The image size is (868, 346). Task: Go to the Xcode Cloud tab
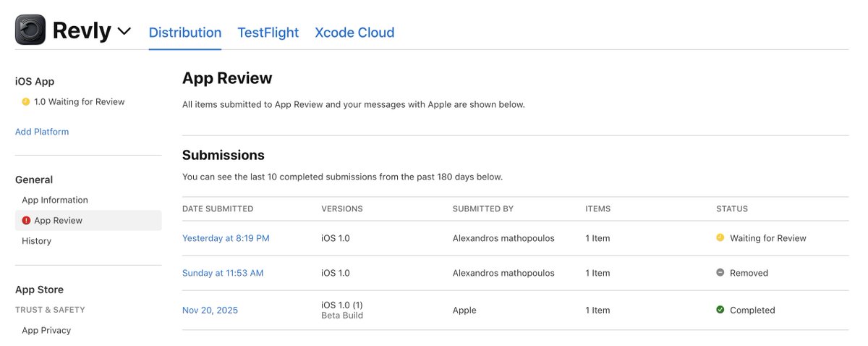click(x=354, y=33)
